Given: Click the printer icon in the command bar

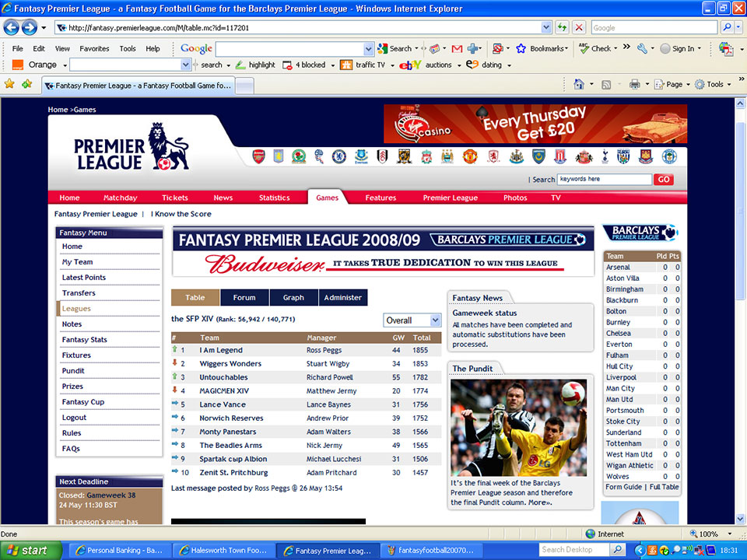Looking at the screenshot, I should click(634, 84).
